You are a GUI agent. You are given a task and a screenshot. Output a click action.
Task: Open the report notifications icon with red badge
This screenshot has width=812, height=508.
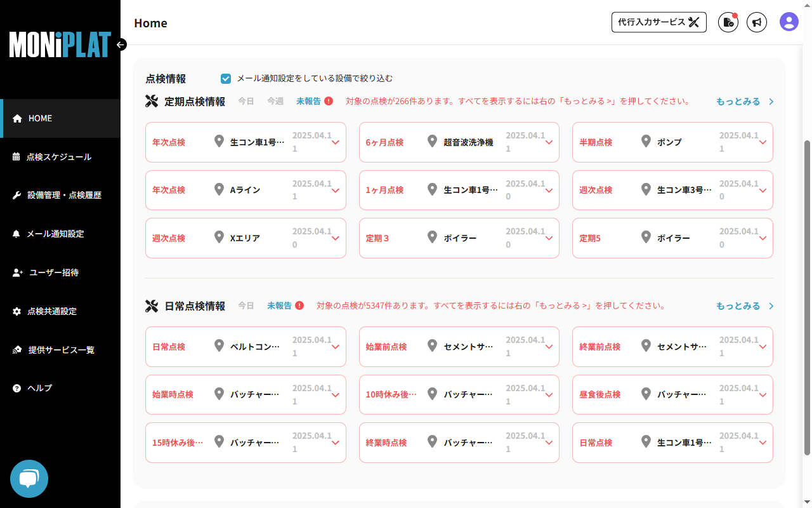tap(728, 22)
